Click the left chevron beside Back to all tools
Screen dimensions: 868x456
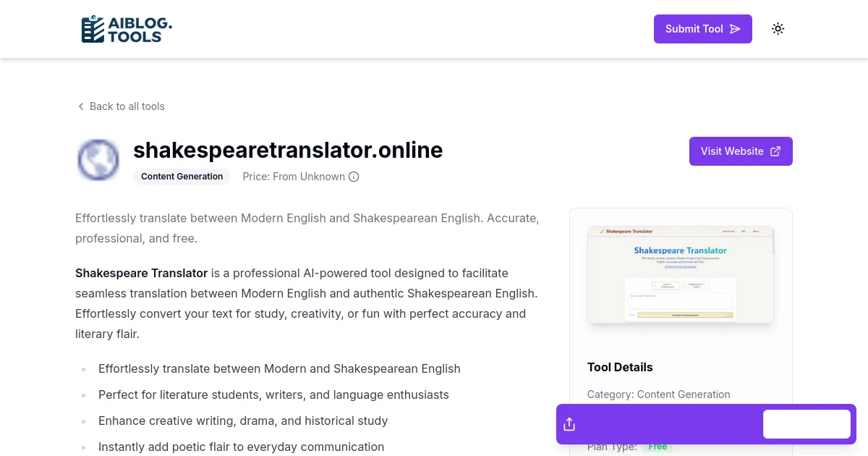click(81, 106)
